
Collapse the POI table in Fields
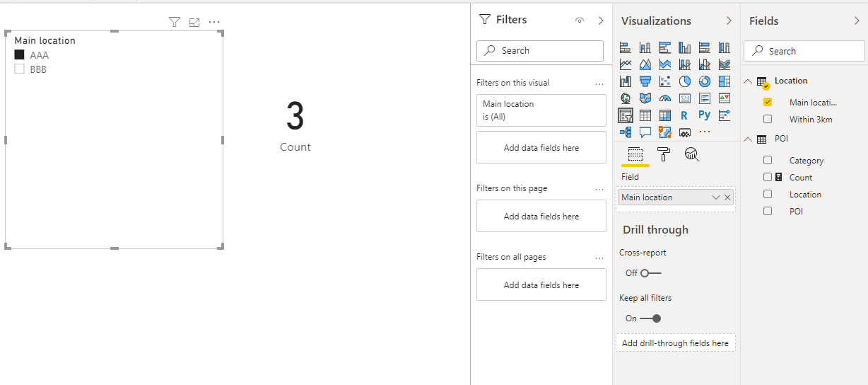click(749, 139)
